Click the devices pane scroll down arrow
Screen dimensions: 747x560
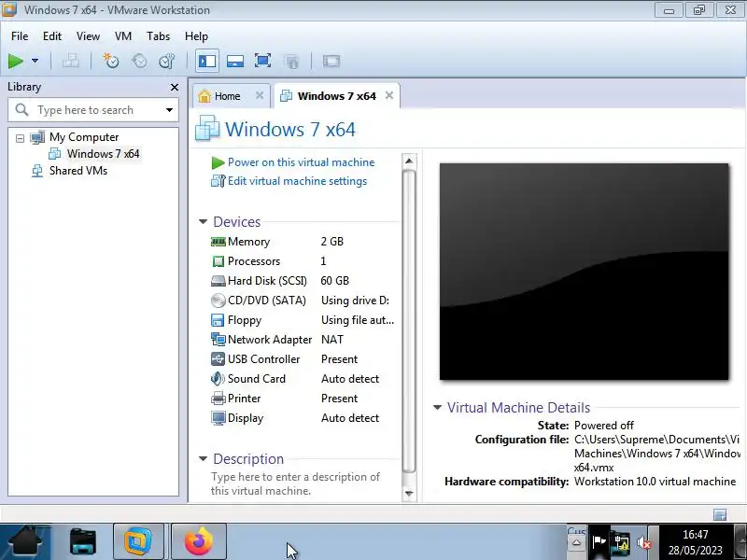point(409,494)
